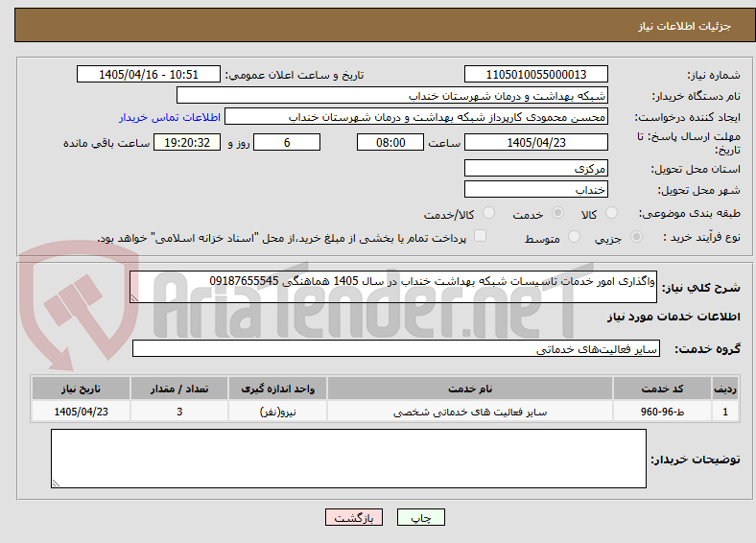Click the buyer organization name field

(392, 96)
